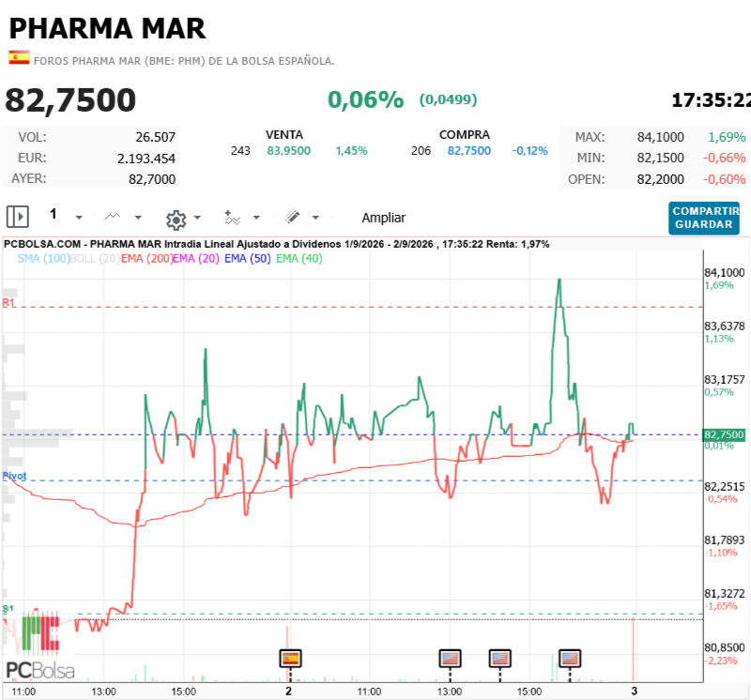Click the current price 82,7500 headline
Viewport: 751px width, 700px height.
coord(70,100)
